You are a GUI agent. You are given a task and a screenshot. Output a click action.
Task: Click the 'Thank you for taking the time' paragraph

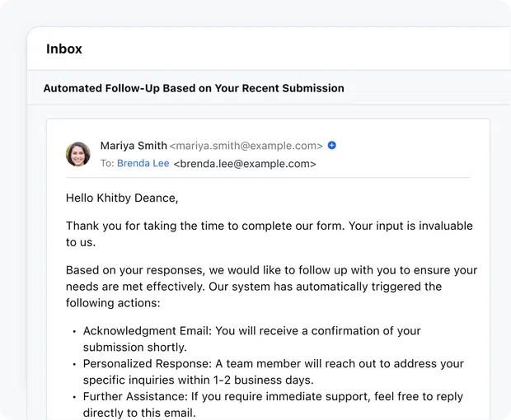pos(270,234)
